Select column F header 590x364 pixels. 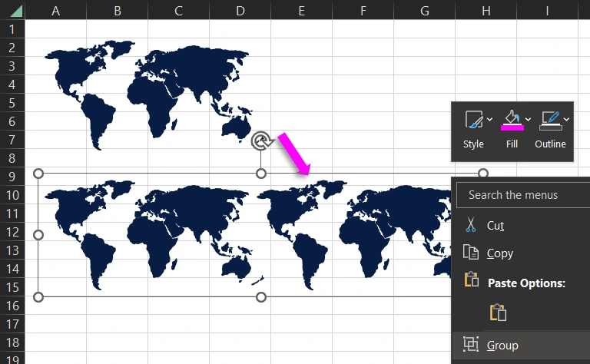point(363,10)
